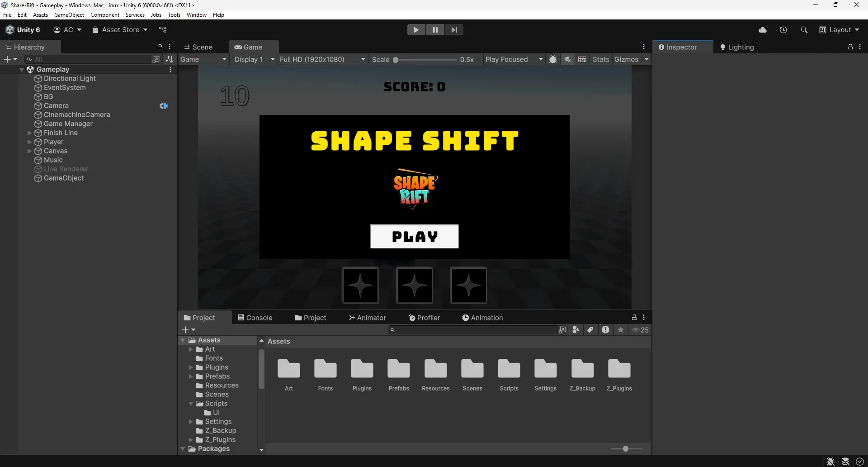Open the GameObject menu
Screen dimensions: 868x467
69,15
